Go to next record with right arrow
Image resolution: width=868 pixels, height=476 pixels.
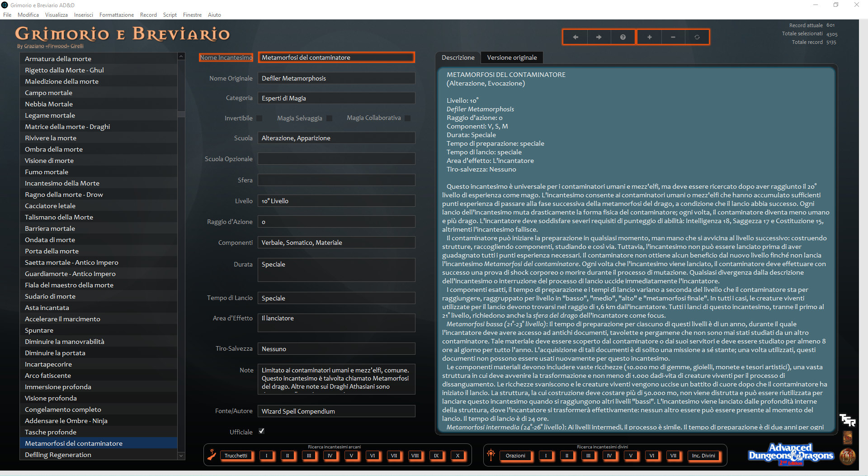click(x=599, y=37)
